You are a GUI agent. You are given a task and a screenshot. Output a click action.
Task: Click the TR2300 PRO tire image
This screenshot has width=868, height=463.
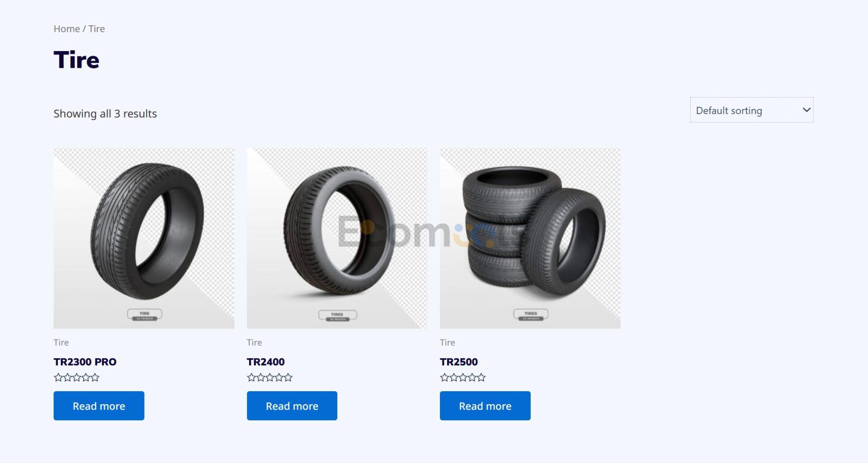click(x=144, y=238)
